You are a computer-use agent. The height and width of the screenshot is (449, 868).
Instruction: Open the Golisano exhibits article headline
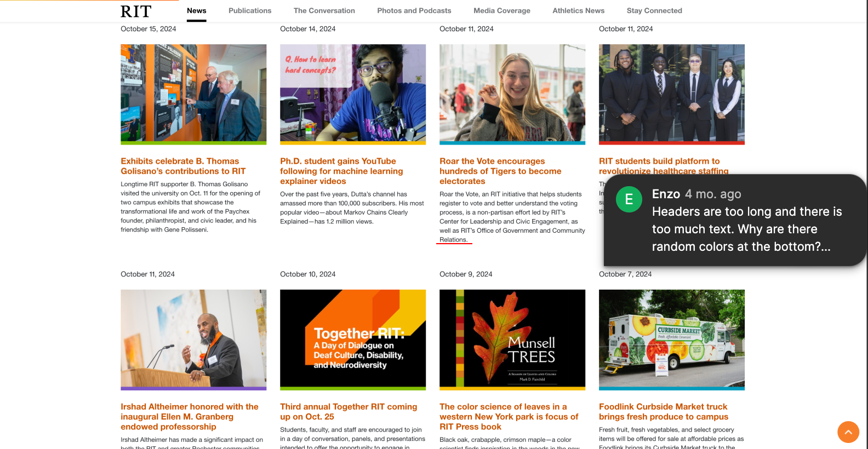183,166
